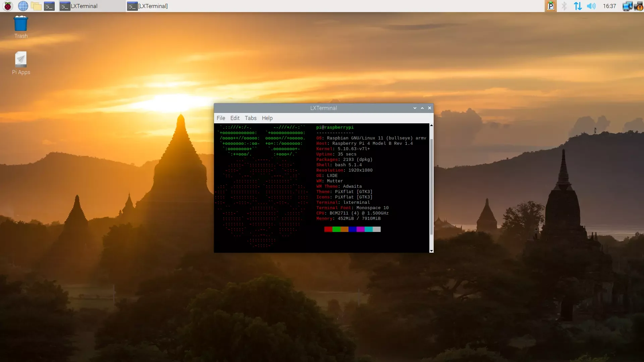
Task: Launch terminal from the panel launcher icon
Action: pos(49,6)
